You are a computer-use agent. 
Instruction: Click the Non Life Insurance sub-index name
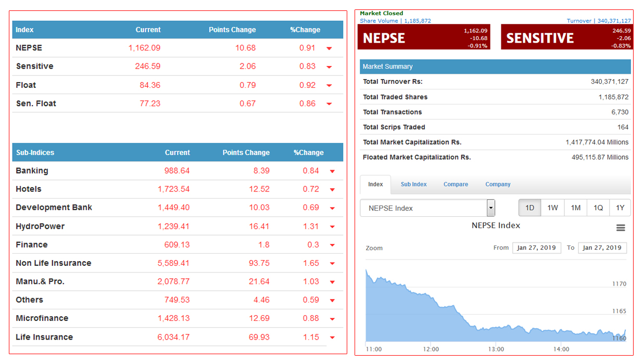[x=54, y=263]
